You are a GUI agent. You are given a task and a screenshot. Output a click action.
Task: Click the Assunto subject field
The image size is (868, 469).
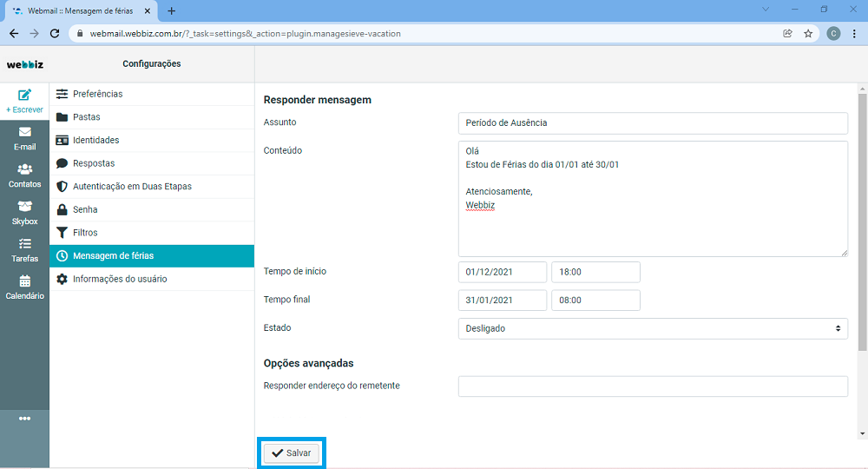652,123
